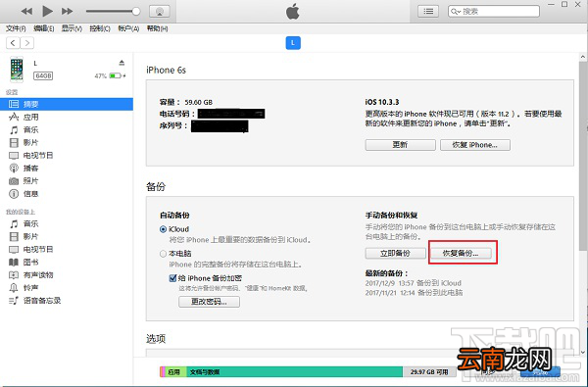Open the list view button near search
The height and width of the screenshot is (387, 588).
coord(428,11)
